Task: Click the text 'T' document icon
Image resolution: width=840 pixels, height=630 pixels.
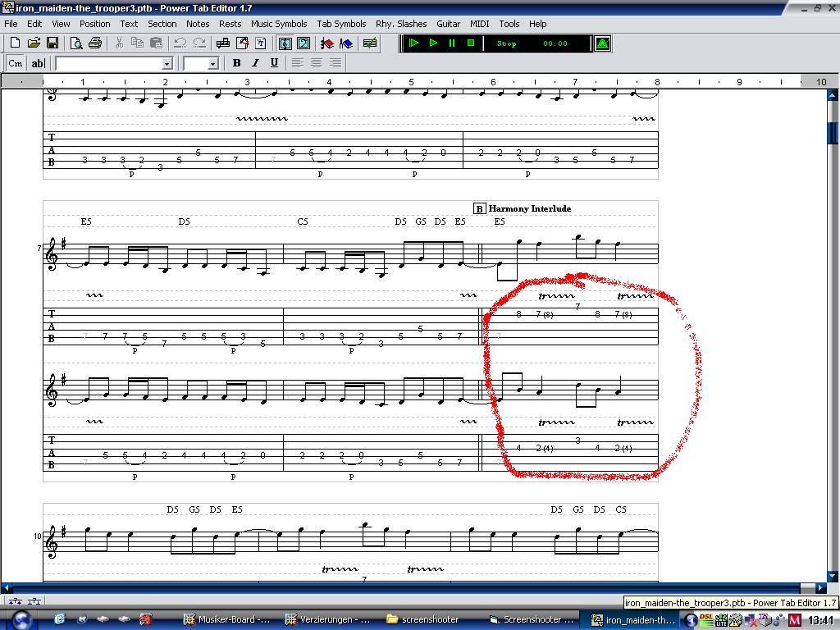Action: (260, 43)
